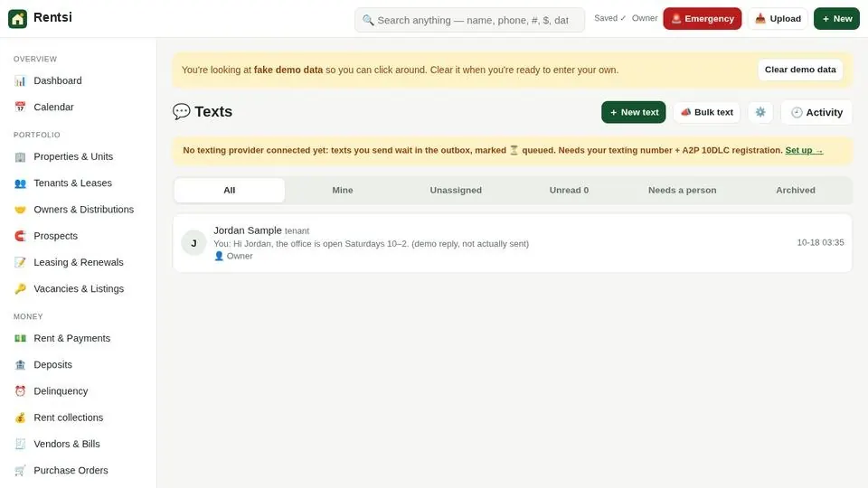The image size is (868, 488).
Task: Open the Bulk text button
Action: (706, 112)
